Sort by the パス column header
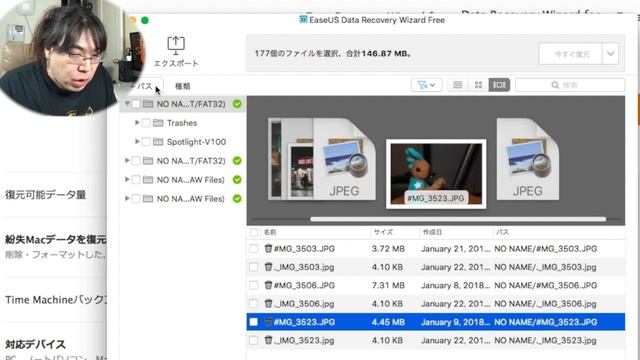The height and width of the screenshot is (360, 640). [502, 232]
